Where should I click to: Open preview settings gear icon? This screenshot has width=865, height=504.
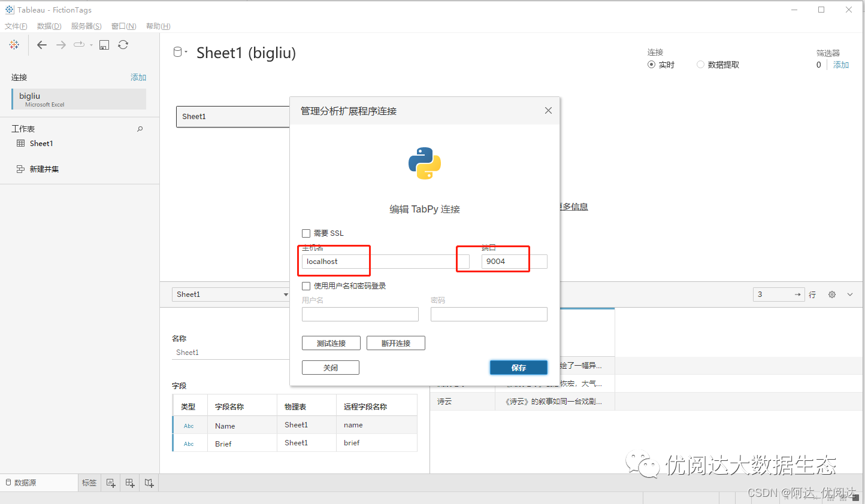click(x=832, y=294)
